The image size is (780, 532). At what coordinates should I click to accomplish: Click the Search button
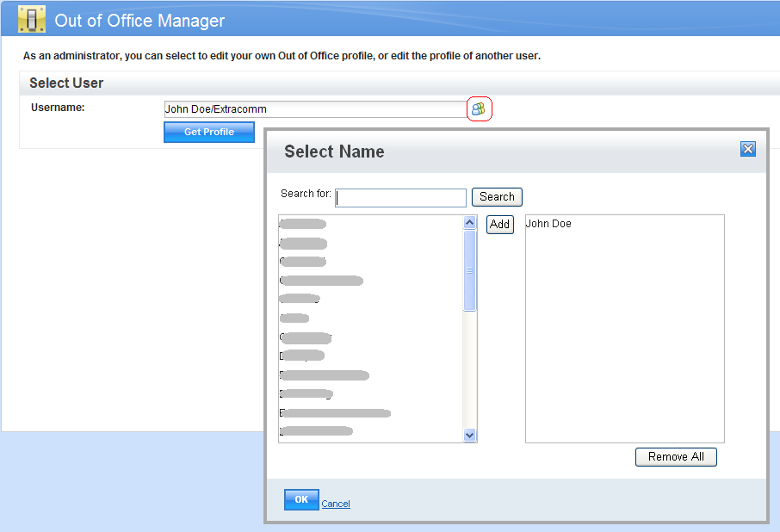pyautogui.click(x=497, y=197)
